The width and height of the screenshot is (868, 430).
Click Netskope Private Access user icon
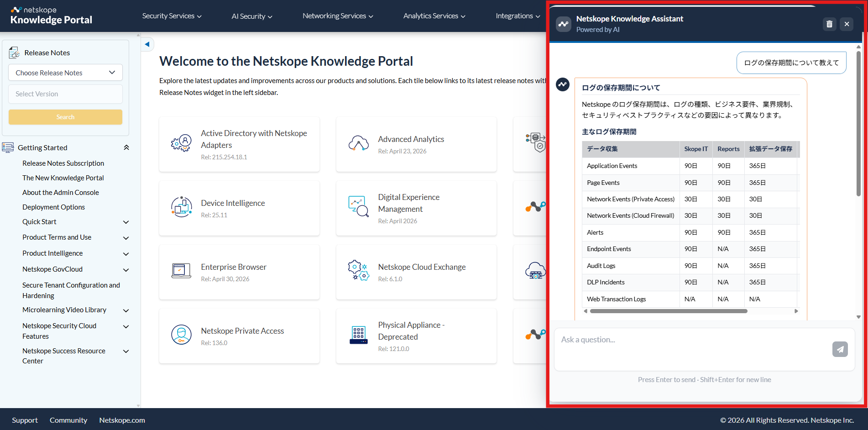tap(181, 335)
